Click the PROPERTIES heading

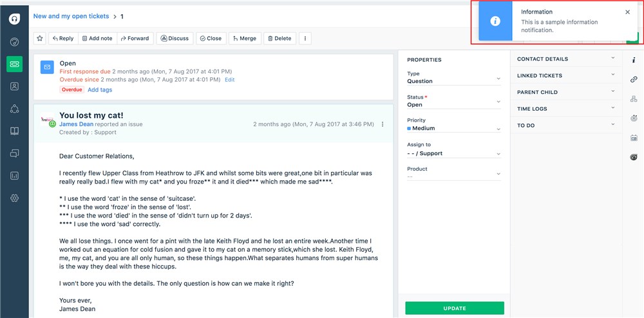pos(424,60)
